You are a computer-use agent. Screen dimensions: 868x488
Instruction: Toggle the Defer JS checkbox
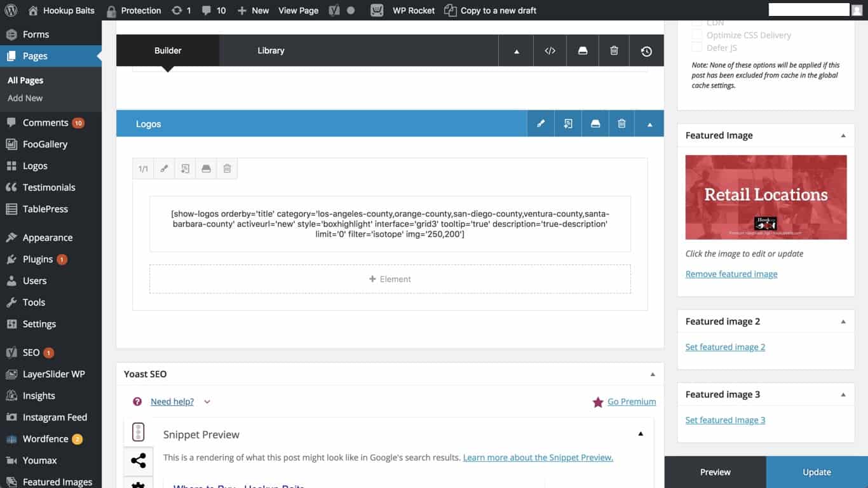click(697, 47)
